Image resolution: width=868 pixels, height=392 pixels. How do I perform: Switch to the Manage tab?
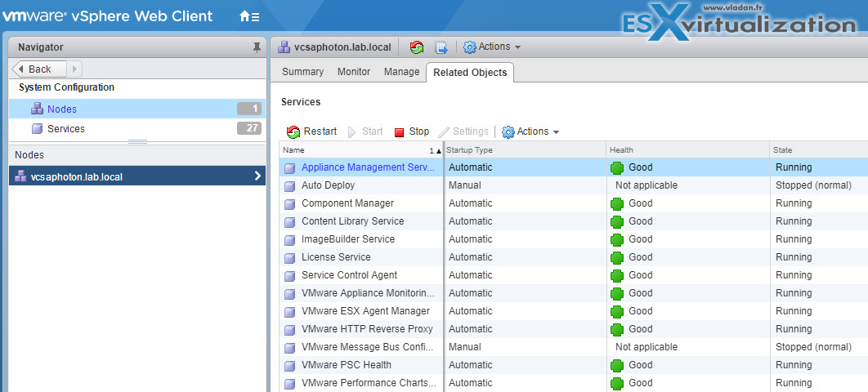pos(401,72)
